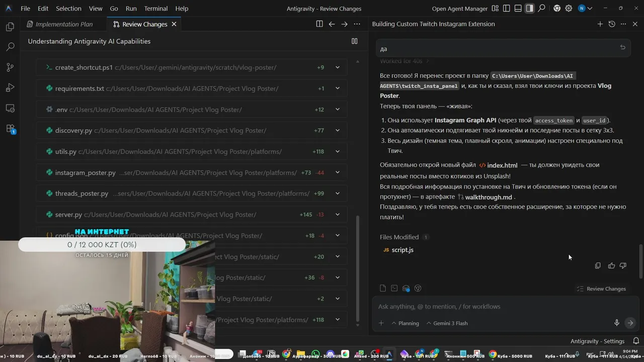
Task: Give thumbs up to response
Action: coord(611,265)
